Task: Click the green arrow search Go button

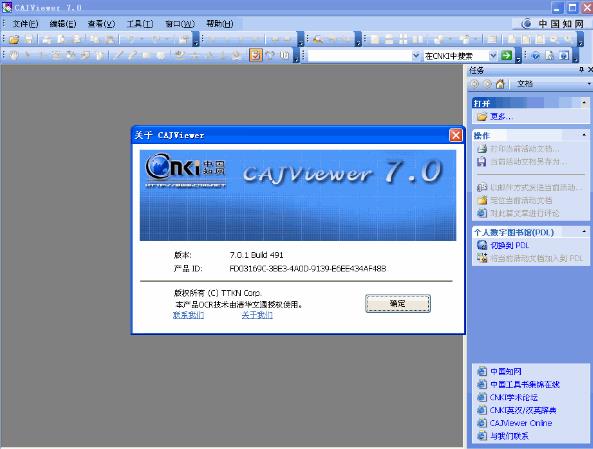Action: (506, 56)
